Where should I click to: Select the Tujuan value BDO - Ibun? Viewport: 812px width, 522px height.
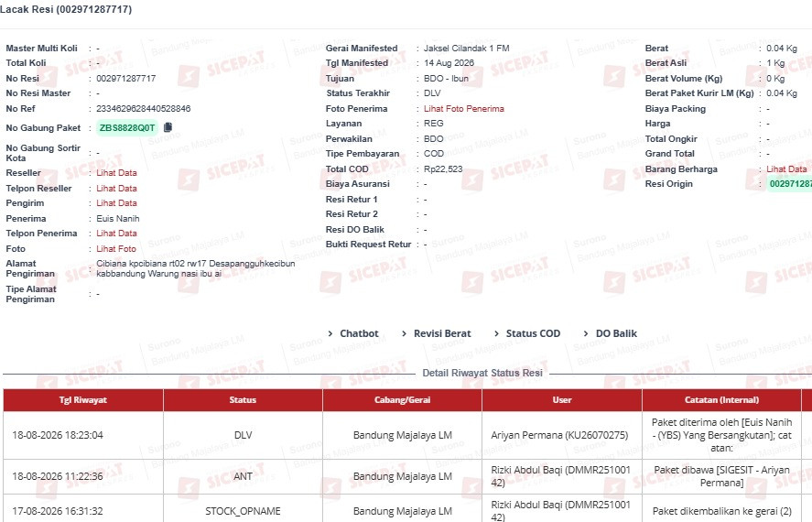446,79
